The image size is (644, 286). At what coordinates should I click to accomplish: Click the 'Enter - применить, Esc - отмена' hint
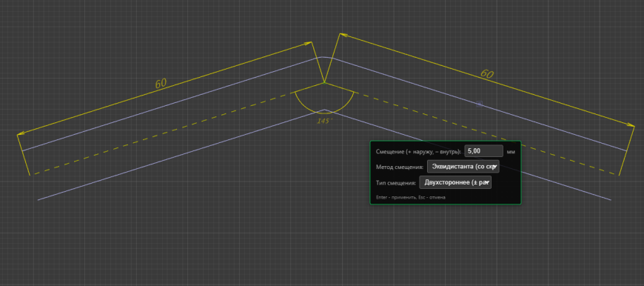(x=411, y=197)
